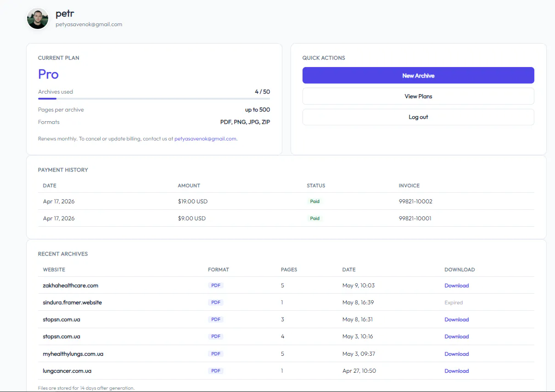
Task: Click the DOWNLOAD column header
Action: point(460,269)
